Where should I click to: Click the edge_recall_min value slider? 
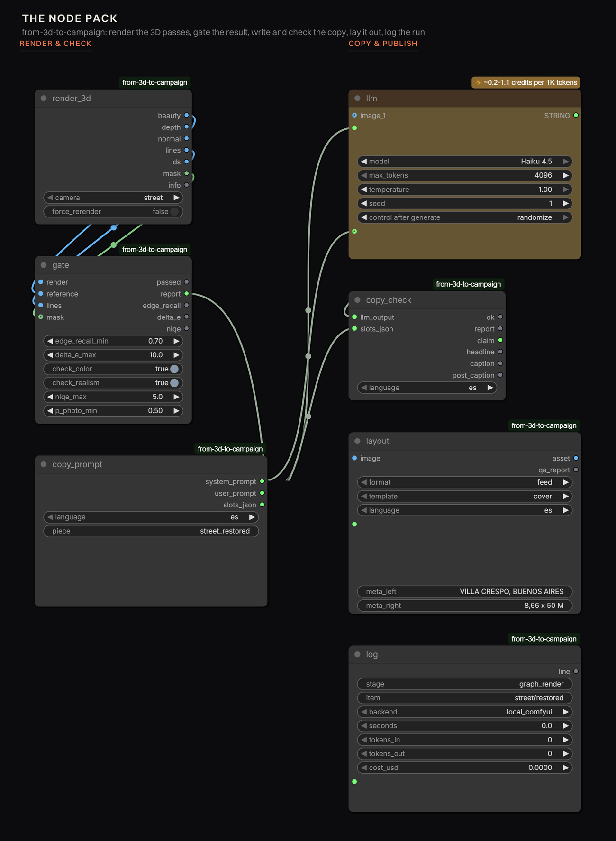[x=113, y=341]
